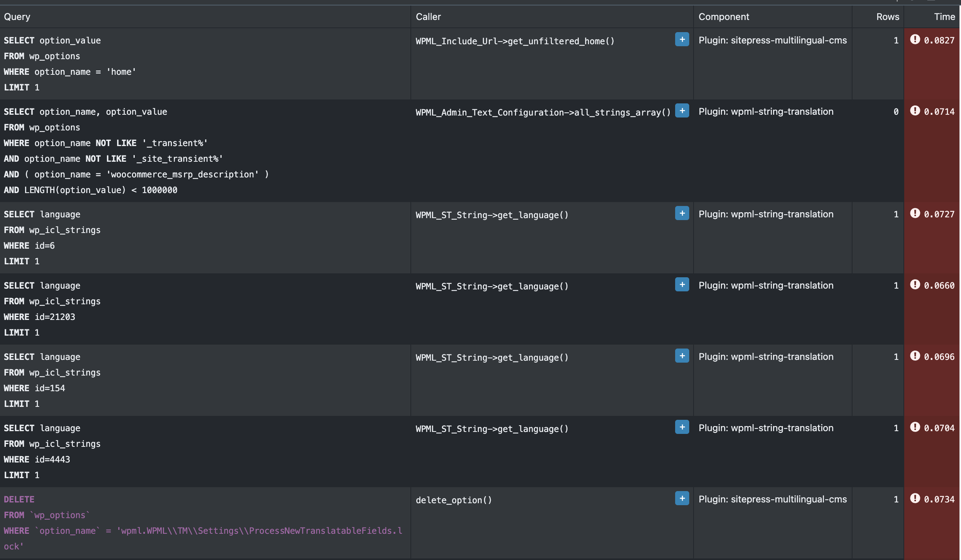Expand caller stack in the id=21203 query row

pyautogui.click(x=682, y=285)
